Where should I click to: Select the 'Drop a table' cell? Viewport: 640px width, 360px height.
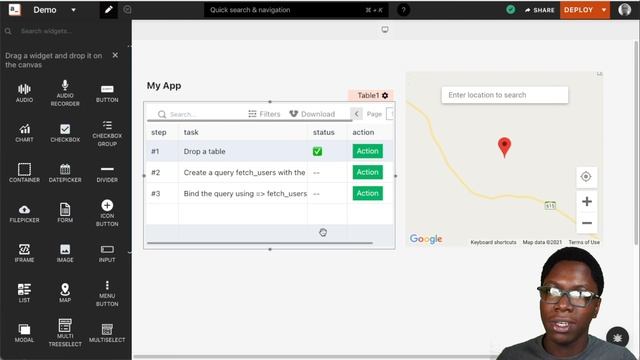[x=242, y=151]
